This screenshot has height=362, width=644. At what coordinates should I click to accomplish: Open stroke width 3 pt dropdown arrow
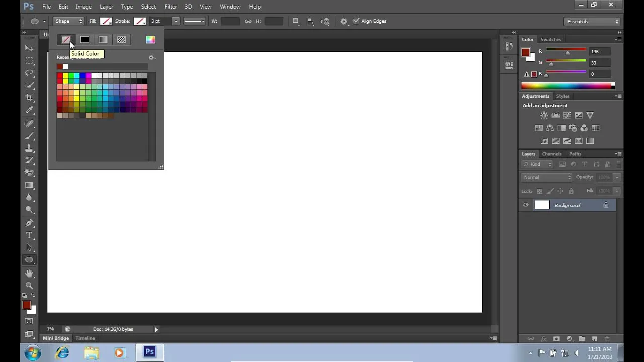tap(176, 21)
